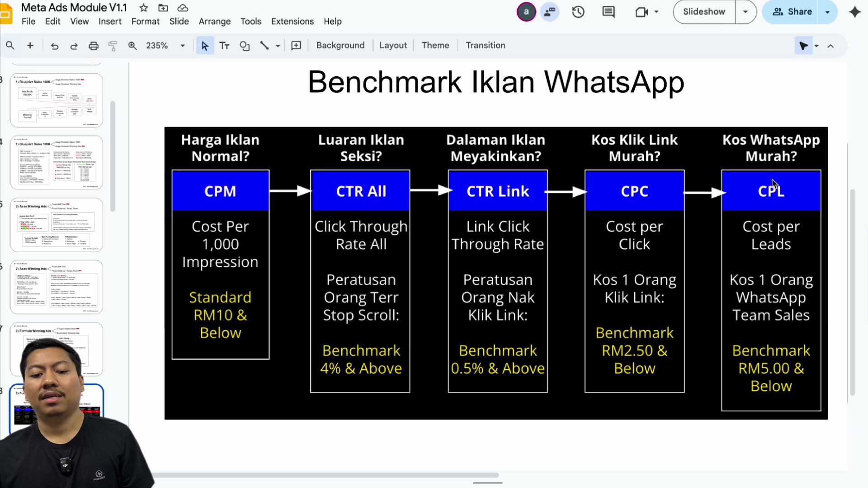Image resolution: width=868 pixels, height=488 pixels.
Task: Open the comments panel icon
Action: [609, 12]
